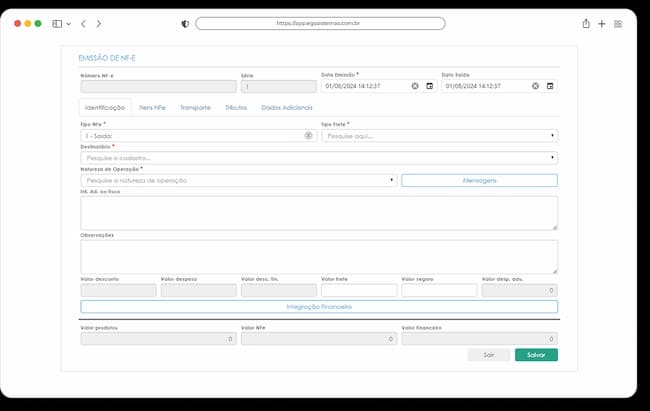
Task: Click the Valor financeiro total field
Action: coord(479,339)
